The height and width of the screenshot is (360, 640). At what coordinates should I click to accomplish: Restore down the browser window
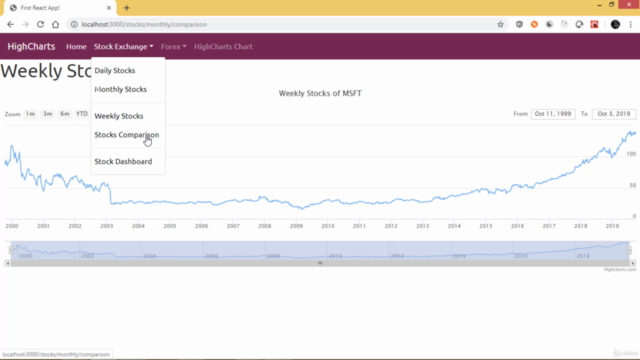[611, 5]
